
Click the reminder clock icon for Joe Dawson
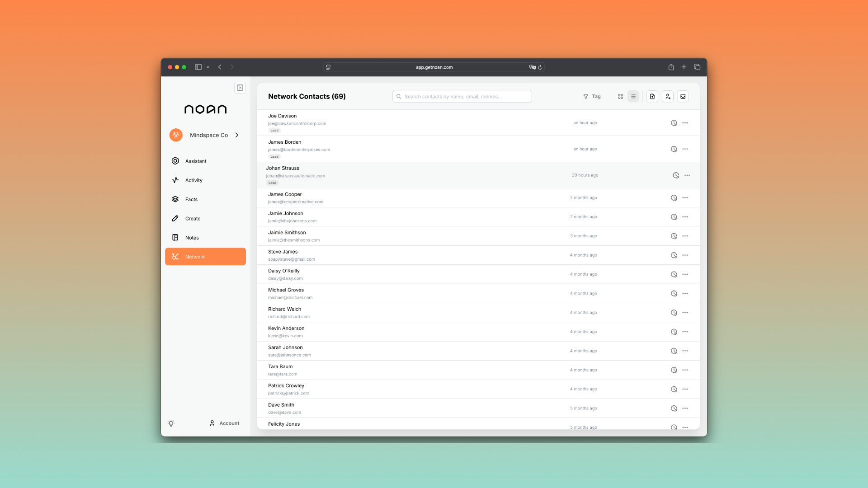tap(674, 123)
